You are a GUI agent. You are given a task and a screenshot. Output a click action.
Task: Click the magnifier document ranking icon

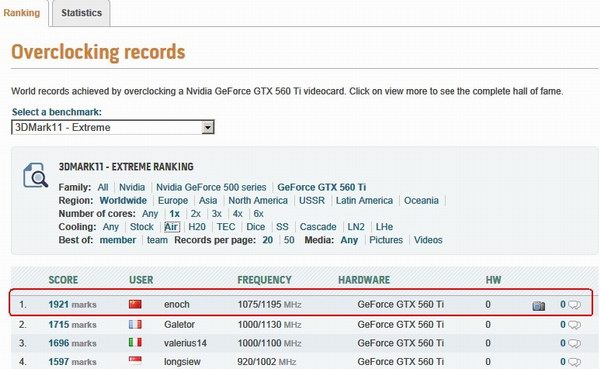click(35, 175)
